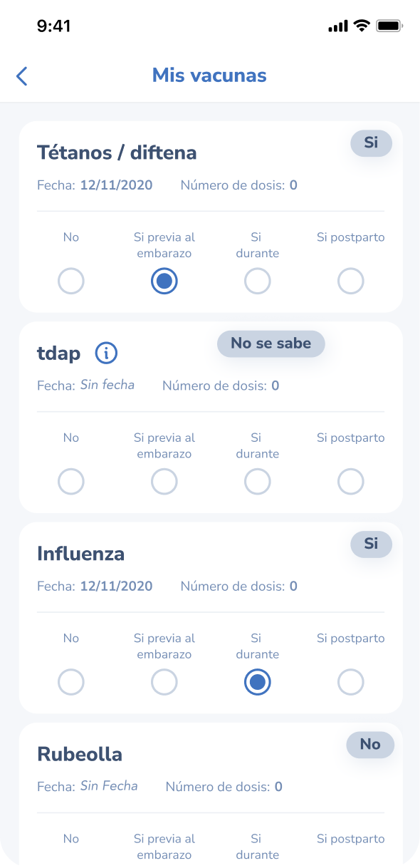Choose "Si previa al embarazo" for Influenza
This screenshot has width=420, height=868.
coord(164,682)
